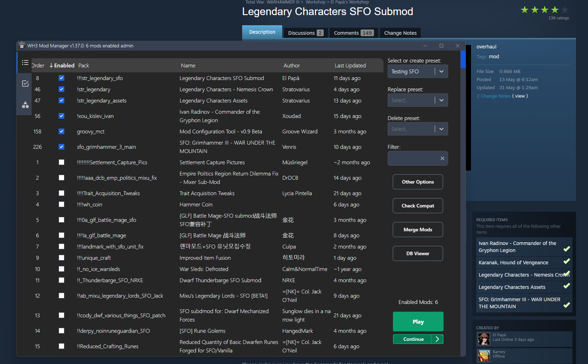Screen dimensions: 588x364
Task: Disable the !!!str_legendary_sfo pack checkbox
Action: tap(62, 78)
